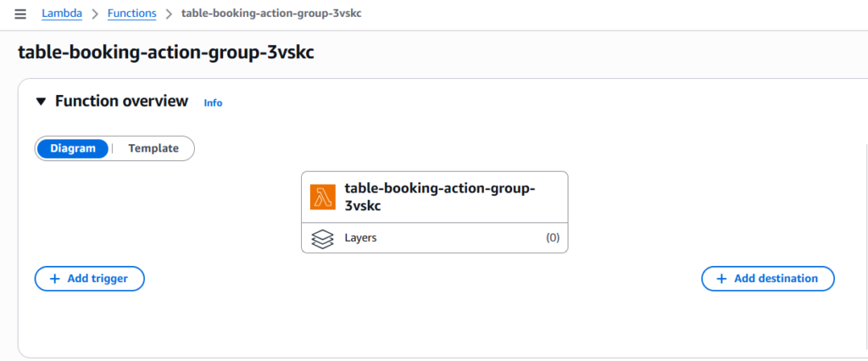Image resolution: width=868 pixels, height=361 pixels.
Task: Click the Layers count (0)
Action: tap(553, 238)
